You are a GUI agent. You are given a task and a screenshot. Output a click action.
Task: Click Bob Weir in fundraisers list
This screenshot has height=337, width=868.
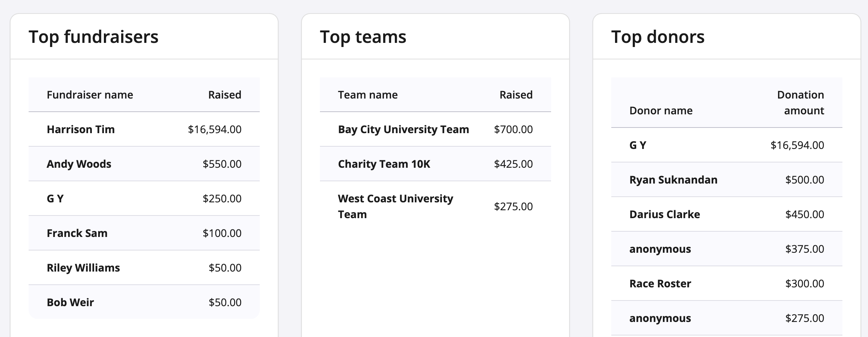70,302
